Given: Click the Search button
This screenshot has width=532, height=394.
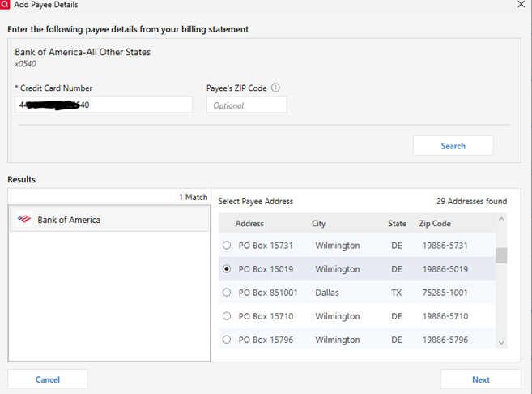Looking at the screenshot, I should (x=453, y=146).
